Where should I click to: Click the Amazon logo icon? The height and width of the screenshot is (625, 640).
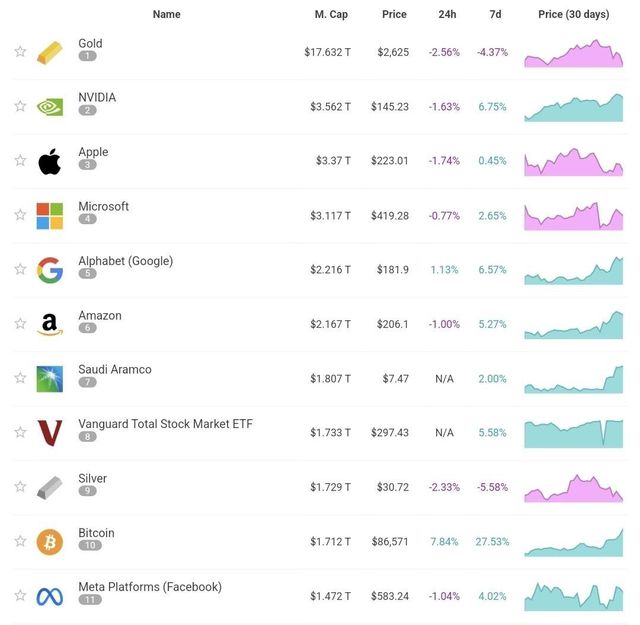[x=49, y=324]
